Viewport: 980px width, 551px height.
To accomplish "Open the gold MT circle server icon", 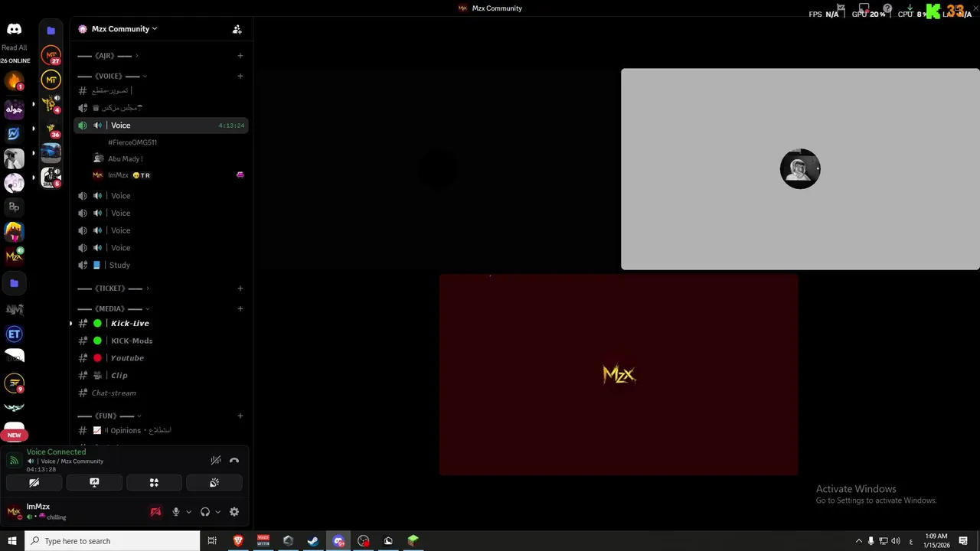I will click(51, 80).
